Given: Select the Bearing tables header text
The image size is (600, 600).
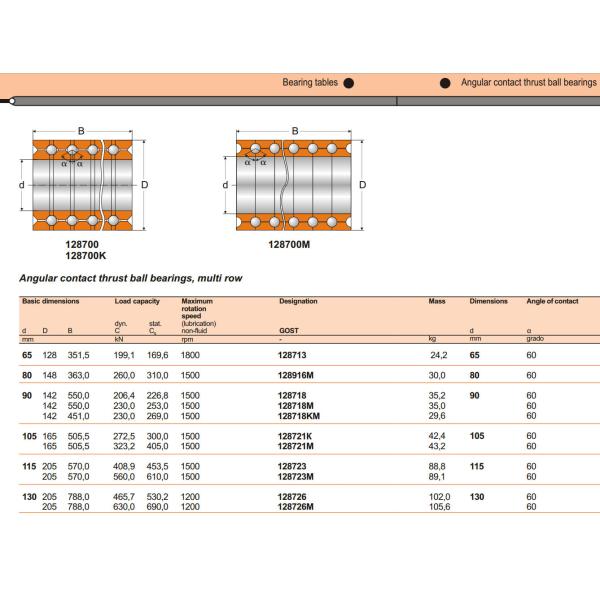Looking at the screenshot, I should click(x=310, y=84).
